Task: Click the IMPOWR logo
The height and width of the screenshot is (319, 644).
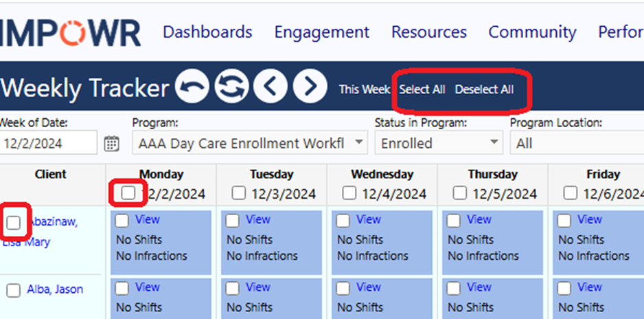Action: point(70,33)
